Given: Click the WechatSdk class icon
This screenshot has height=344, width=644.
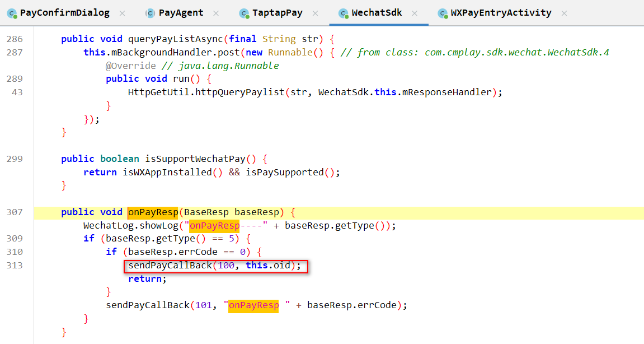Looking at the screenshot, I should (x=343, y=13).
